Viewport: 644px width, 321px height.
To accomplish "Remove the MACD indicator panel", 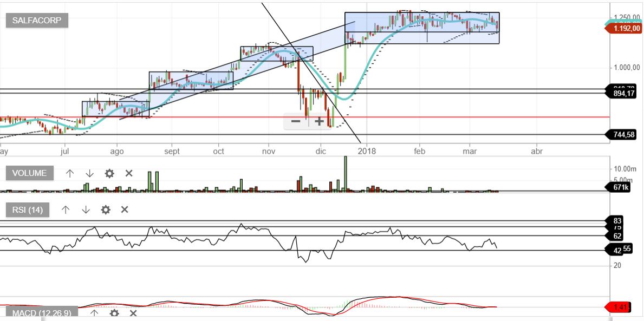I will tap(133, 313).
